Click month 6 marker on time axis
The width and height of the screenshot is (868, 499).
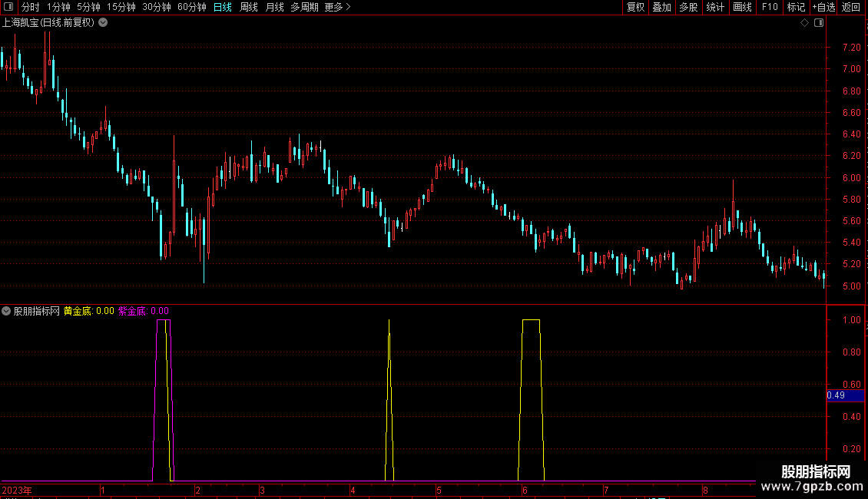pyautogui.click(x=525, y=490)
